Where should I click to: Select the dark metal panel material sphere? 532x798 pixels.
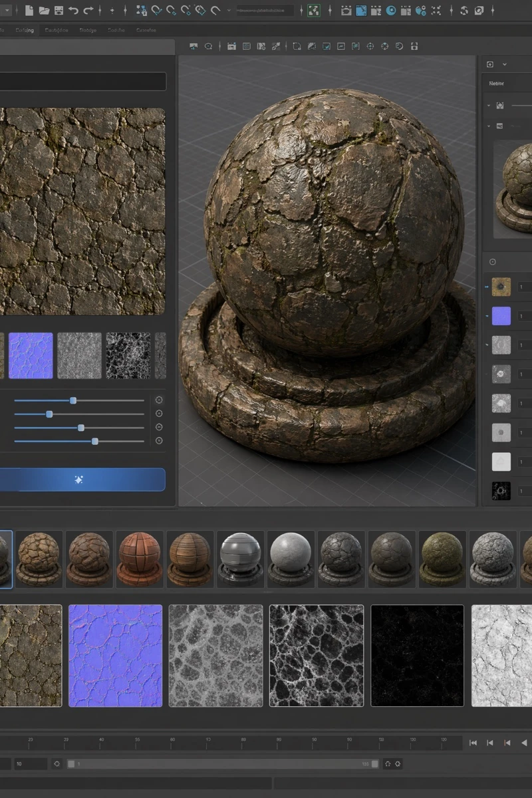240,559
